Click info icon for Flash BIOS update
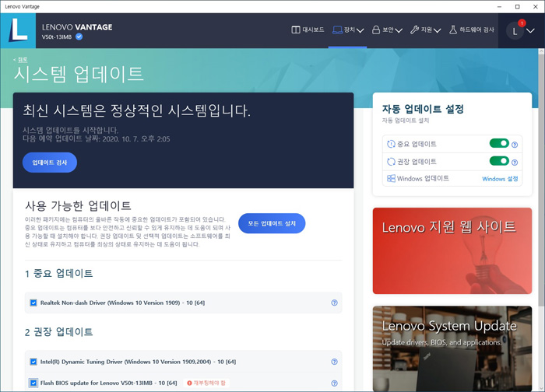 tap(334, 383)
